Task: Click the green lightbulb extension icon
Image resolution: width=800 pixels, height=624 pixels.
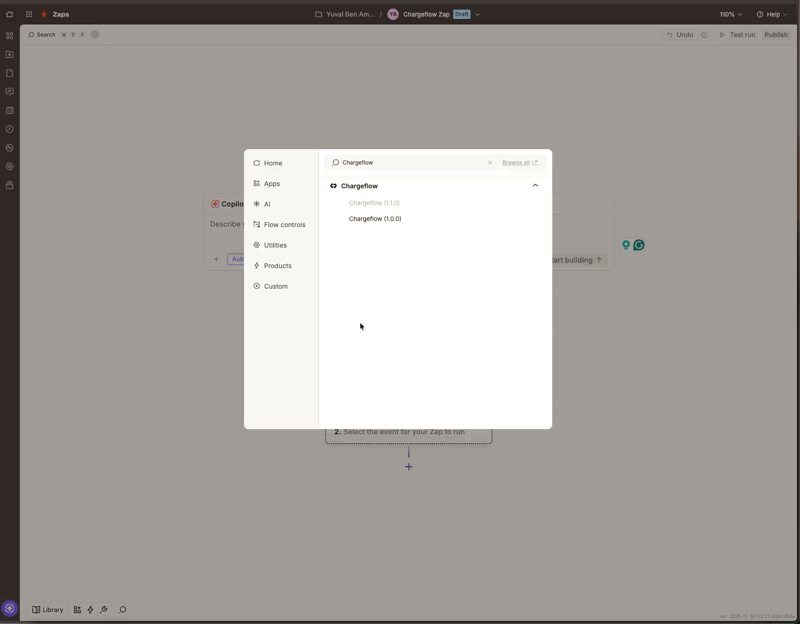Action: tap(626, 245)
